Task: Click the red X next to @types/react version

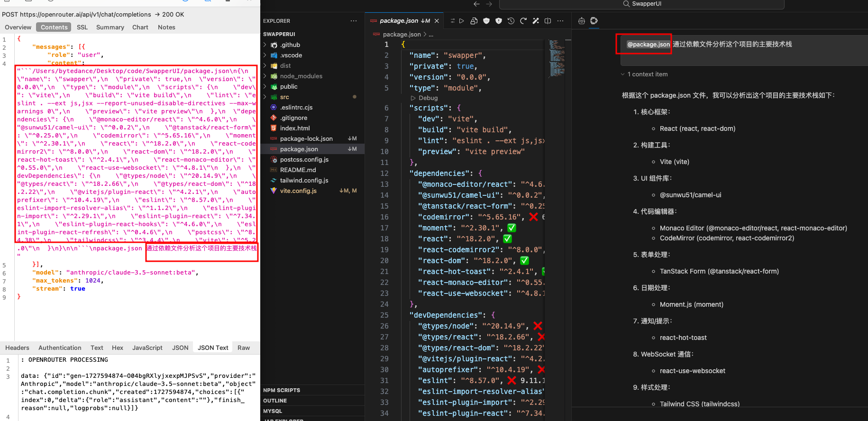Action: [x=541, y=337]
